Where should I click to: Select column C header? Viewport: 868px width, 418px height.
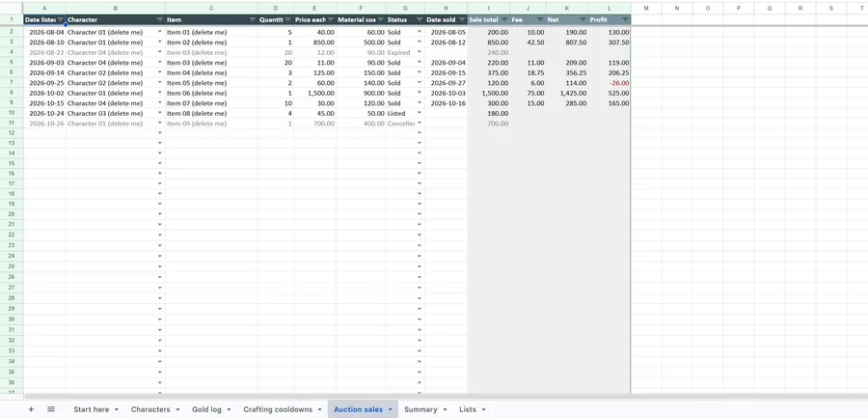211,8
